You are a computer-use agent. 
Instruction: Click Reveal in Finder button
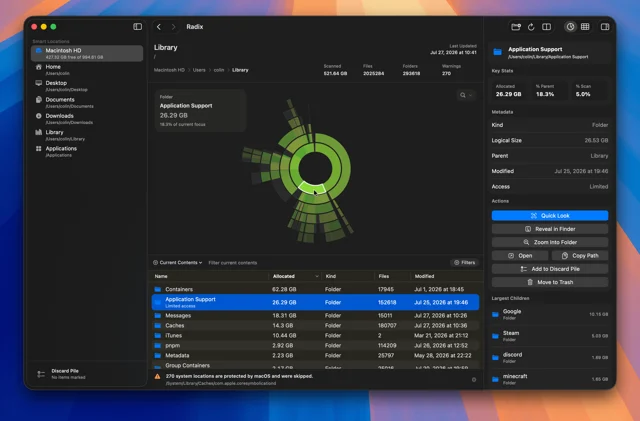(550, 229)
